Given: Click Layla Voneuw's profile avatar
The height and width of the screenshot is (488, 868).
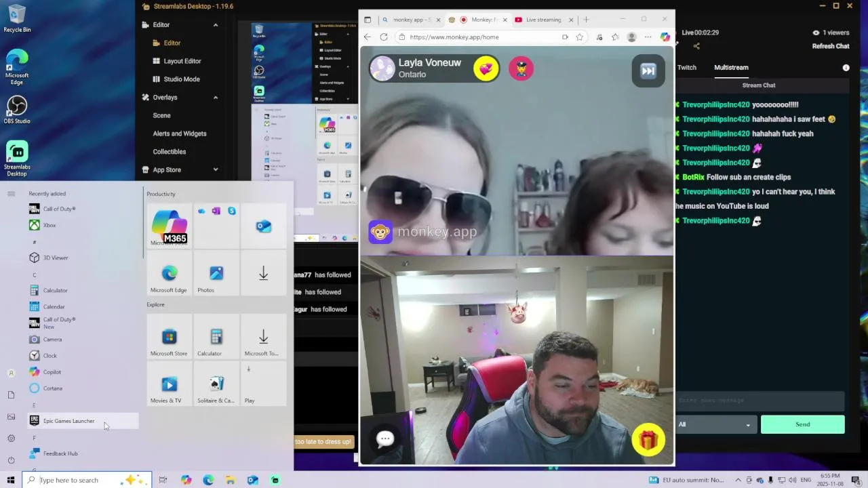Looking at the screenshot, I should pos(382,68).
